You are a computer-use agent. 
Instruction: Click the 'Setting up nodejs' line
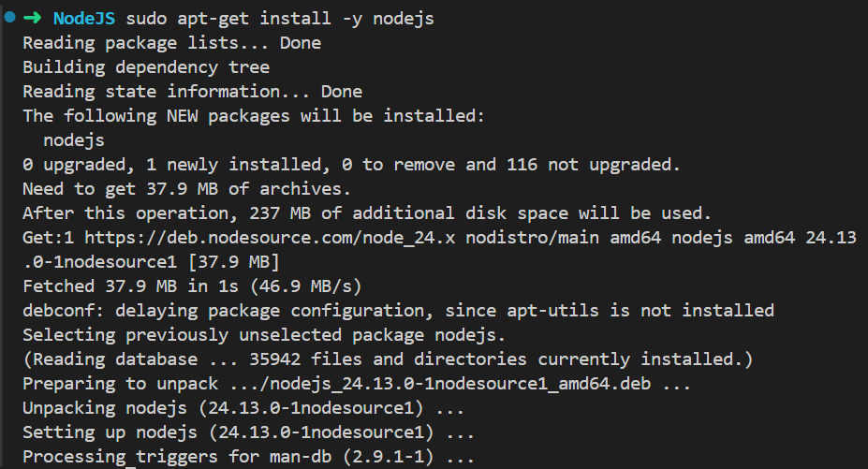click(x=248, y=432)
